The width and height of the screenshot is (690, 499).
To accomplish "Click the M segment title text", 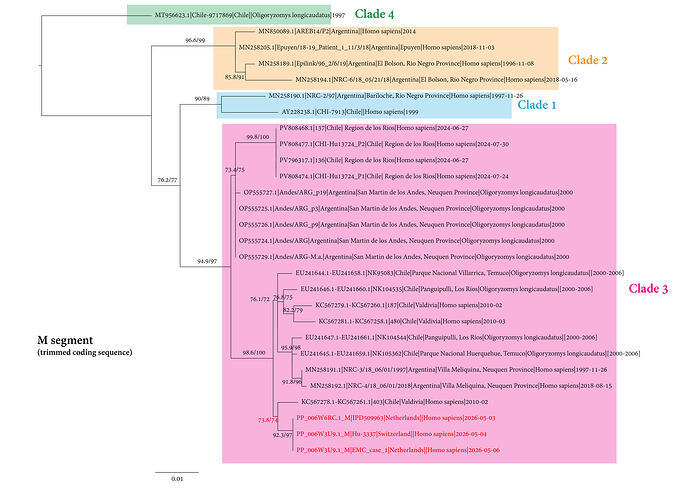I will [x=65, y=340].
